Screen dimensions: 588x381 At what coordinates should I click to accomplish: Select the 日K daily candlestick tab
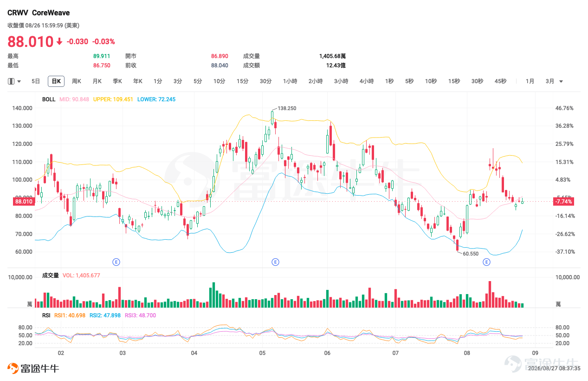pos(56,81)
